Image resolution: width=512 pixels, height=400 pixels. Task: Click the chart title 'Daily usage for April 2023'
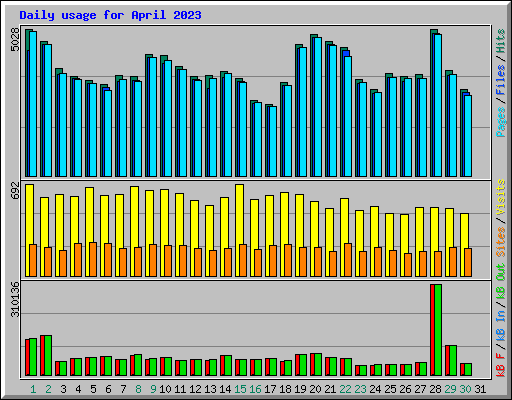[x=110, y=15]
